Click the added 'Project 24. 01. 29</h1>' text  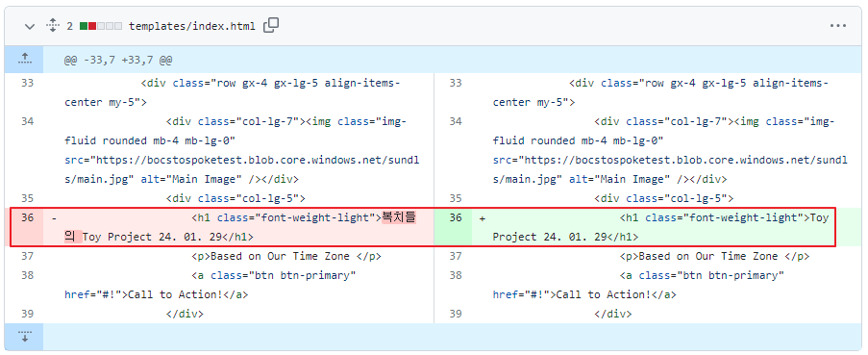[565, 237]
